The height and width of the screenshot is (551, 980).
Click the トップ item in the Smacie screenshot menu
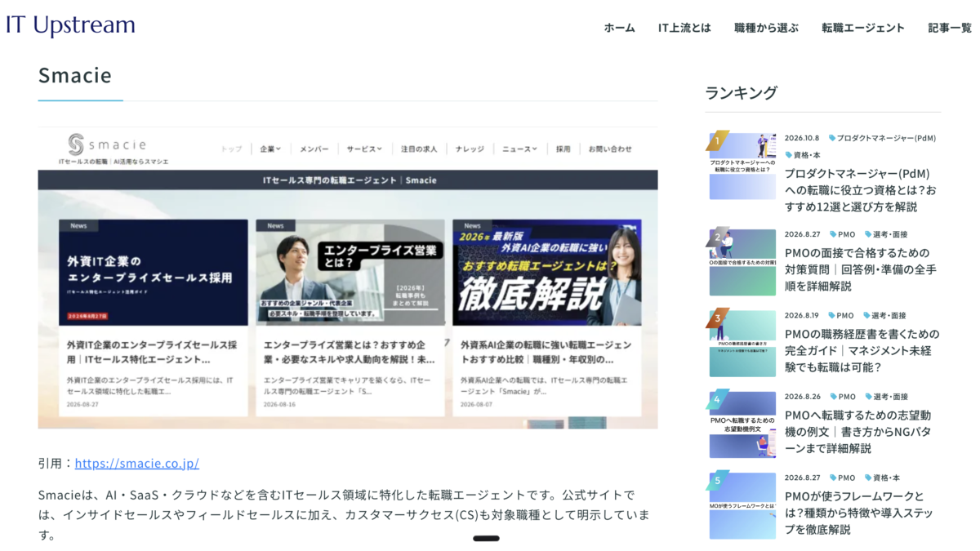click(232, 149)
